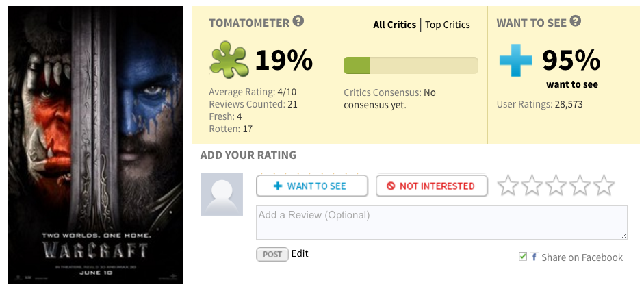This screenshot has height=289, width=644.
Task: Select the third rating star
Action: point(556,185)
